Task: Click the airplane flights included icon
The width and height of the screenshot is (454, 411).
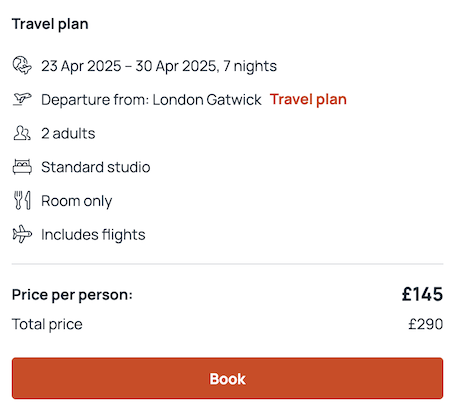Action: (22, 234)
